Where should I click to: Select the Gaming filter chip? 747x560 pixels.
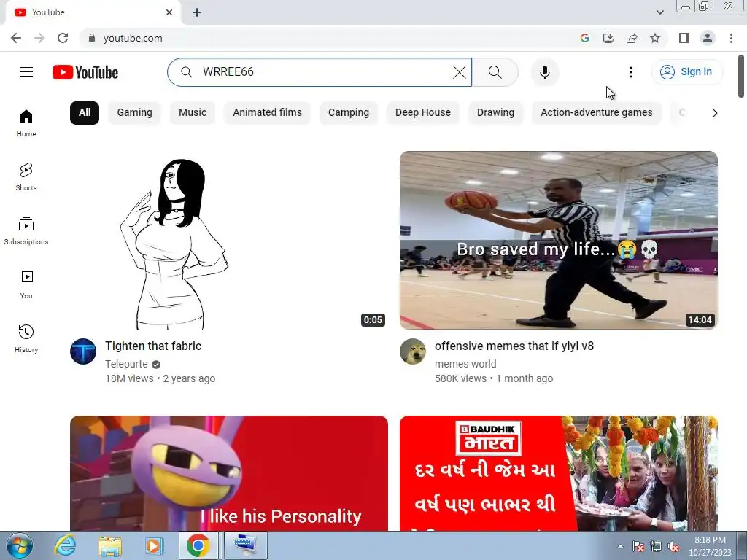coord(134,113)
